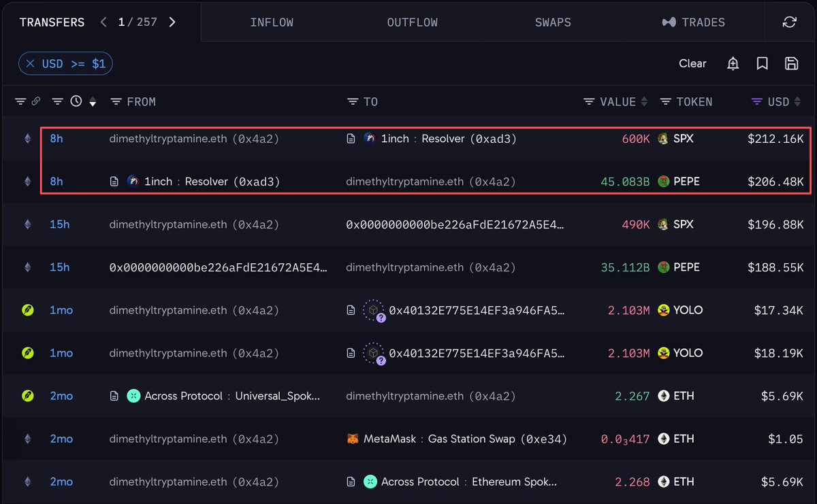The height and width of the screenshot is (504, 817).
Task: Toggle the time sort arrow next to the clock
Action: [93, 102]
